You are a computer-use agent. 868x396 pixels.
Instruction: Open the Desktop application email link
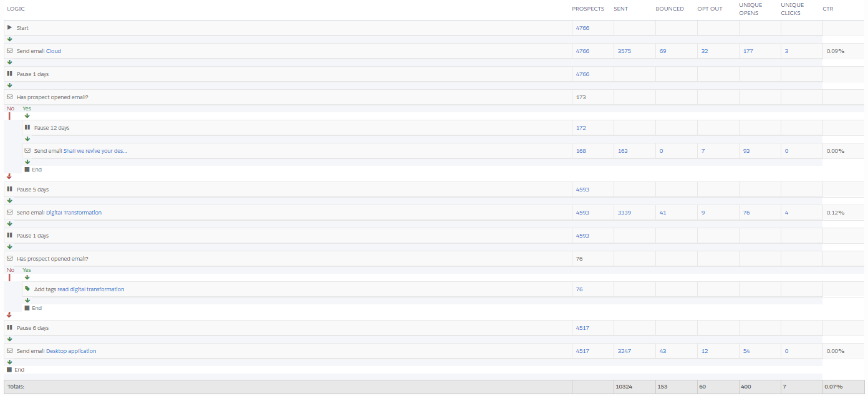click(x=71, y=351)
